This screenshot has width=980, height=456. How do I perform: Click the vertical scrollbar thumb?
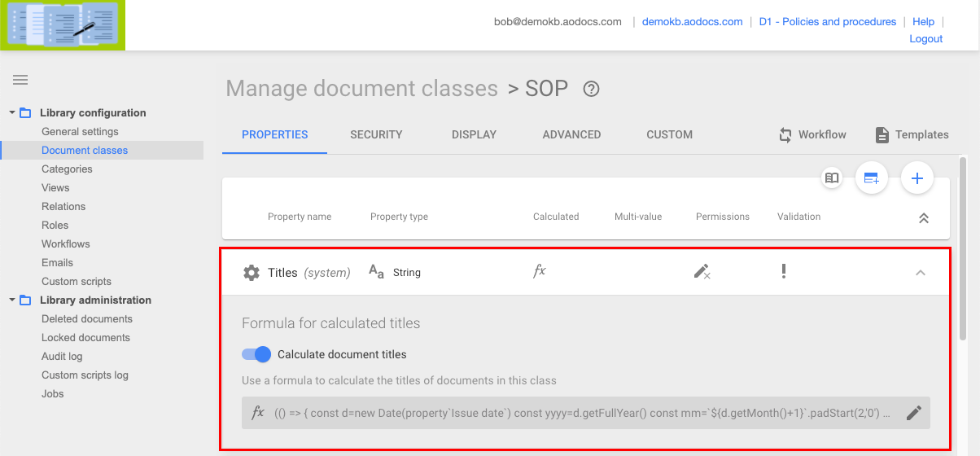click(x=963, y=248)
